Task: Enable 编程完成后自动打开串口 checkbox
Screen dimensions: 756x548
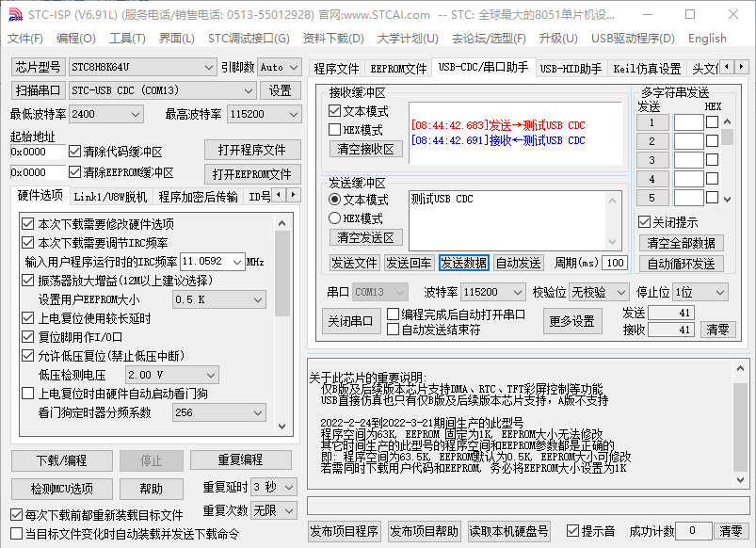Action: (x=394, y=314)
